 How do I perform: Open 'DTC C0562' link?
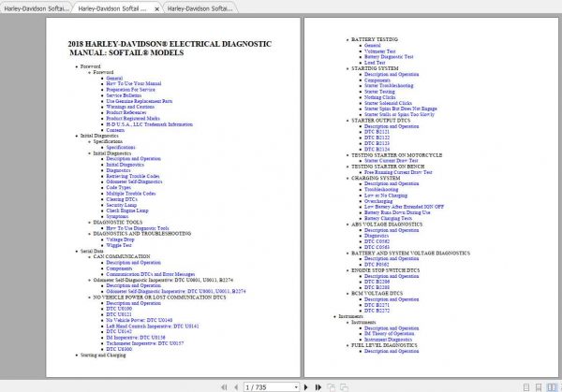tap(377, 241)
